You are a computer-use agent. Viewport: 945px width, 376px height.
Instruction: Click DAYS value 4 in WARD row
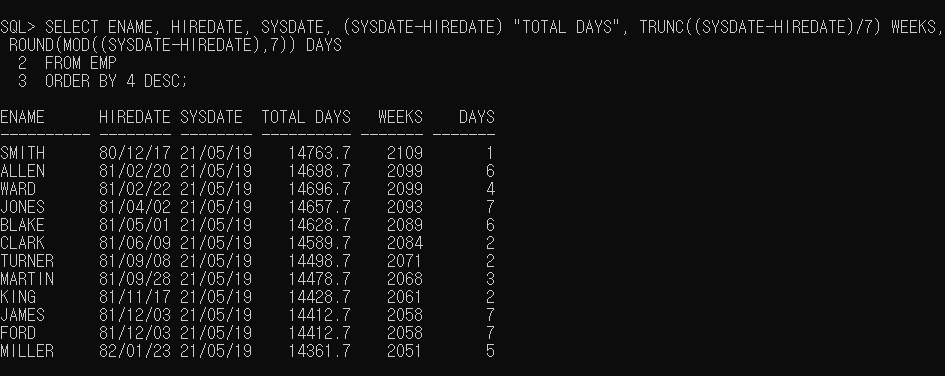[490, 189]
